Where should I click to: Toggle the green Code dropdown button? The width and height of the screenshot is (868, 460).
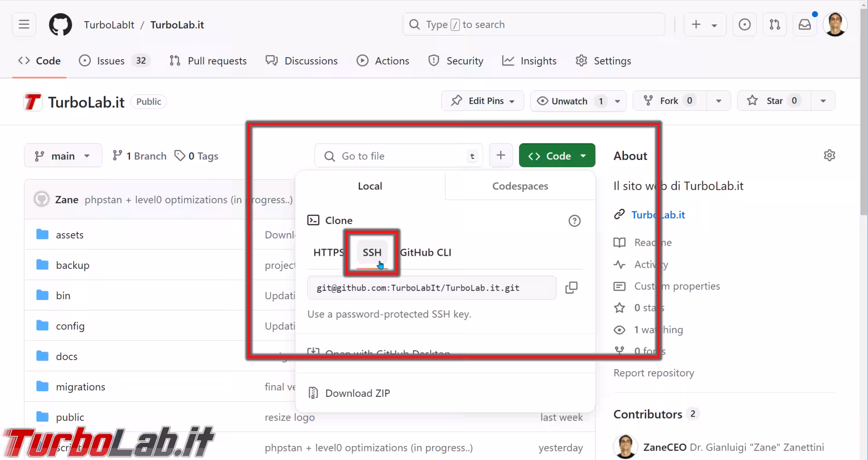557,155
